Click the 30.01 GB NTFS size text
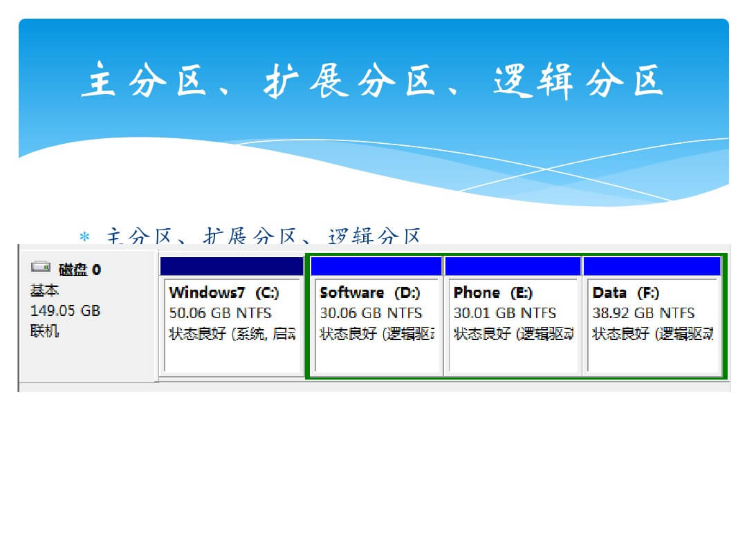 pos(505,313)
